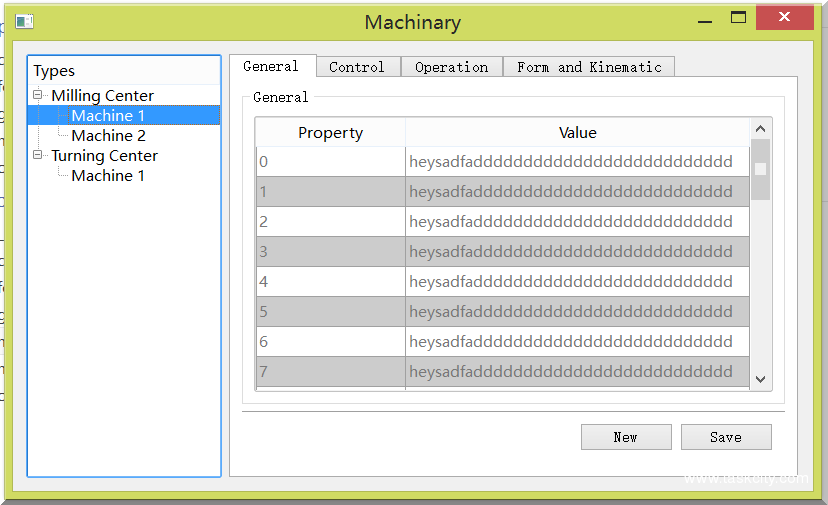The image size is (828, 505).
Task: Select property cell 5
Action: 331,312
